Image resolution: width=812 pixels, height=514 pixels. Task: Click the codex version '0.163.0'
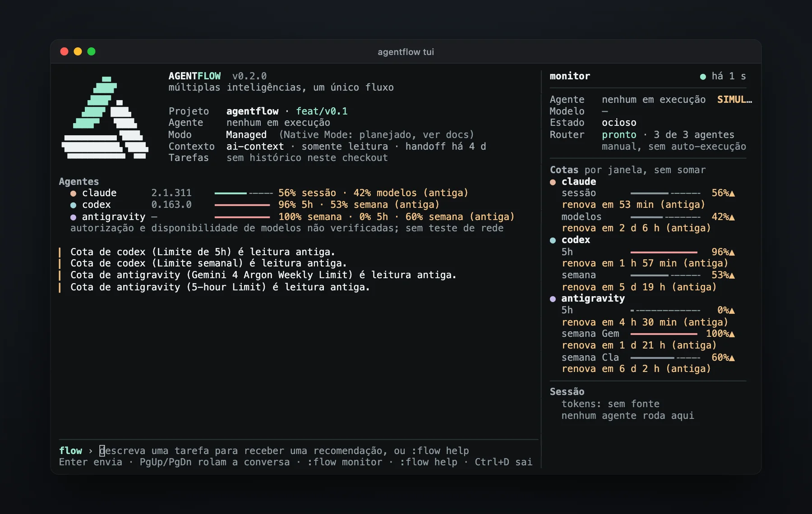click(171, 205)
